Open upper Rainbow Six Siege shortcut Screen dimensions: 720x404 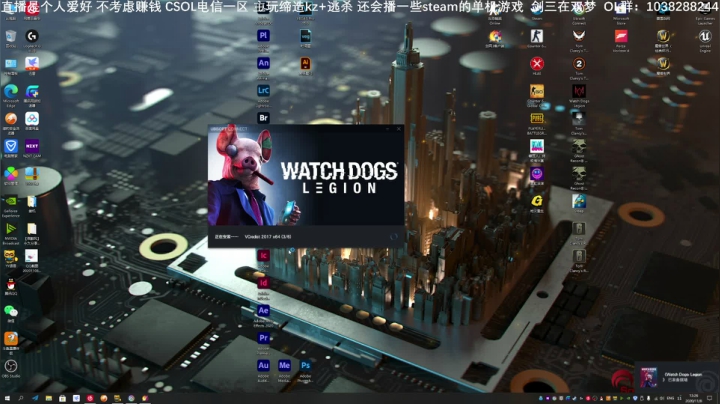[579, 229]
